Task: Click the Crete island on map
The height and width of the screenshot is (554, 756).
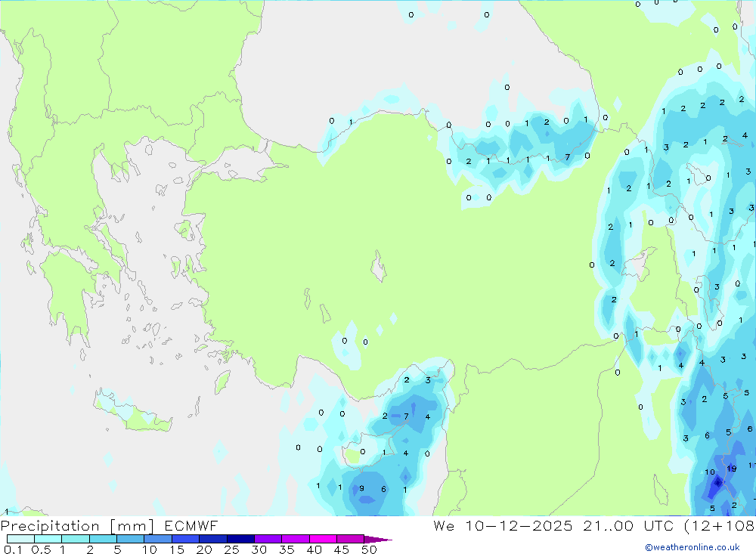Action: pyautogui.click(x=134, y=411)
